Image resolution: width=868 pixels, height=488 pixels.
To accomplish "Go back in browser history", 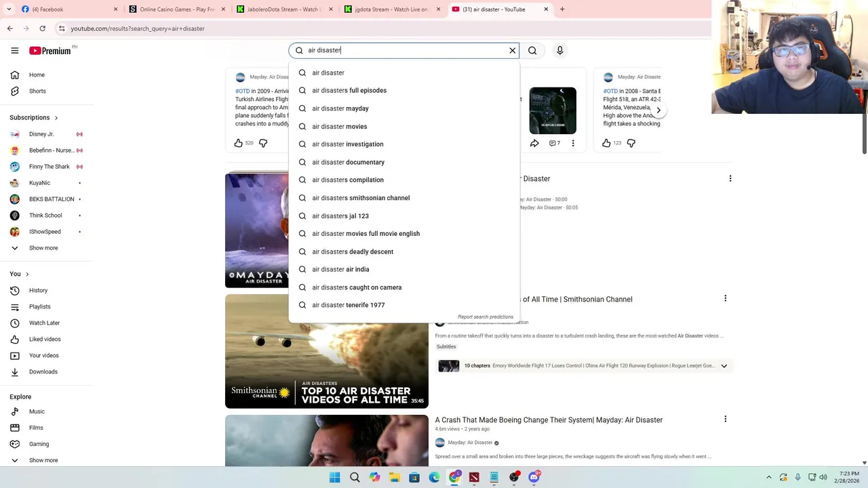I will click(x=9, y=28).
